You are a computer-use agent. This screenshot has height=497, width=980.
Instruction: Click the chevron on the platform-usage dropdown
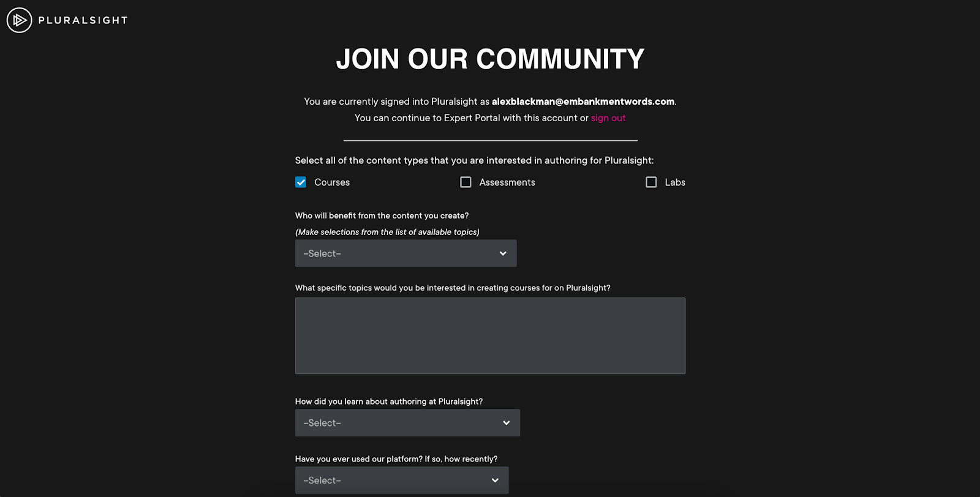pyautogui.click(x=494, y=480)
